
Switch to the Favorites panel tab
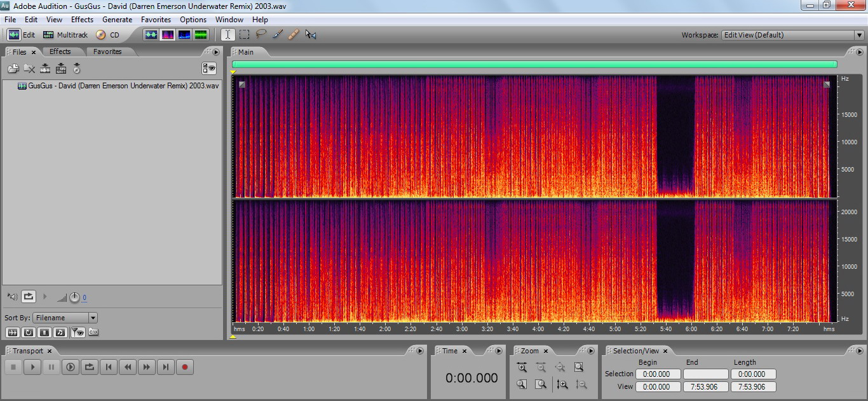point(107,51)
